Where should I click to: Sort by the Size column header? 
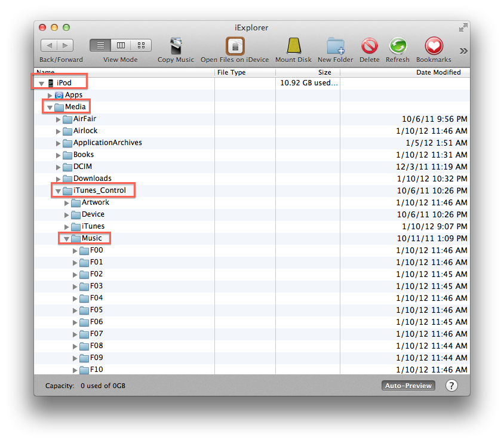(x=308, y=72)
